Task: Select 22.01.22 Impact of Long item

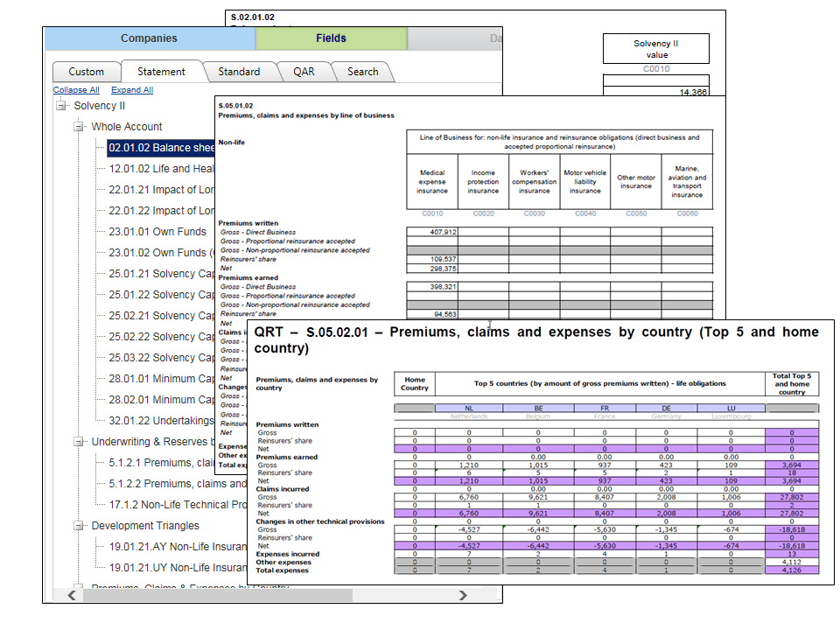Action: [161, 211]
